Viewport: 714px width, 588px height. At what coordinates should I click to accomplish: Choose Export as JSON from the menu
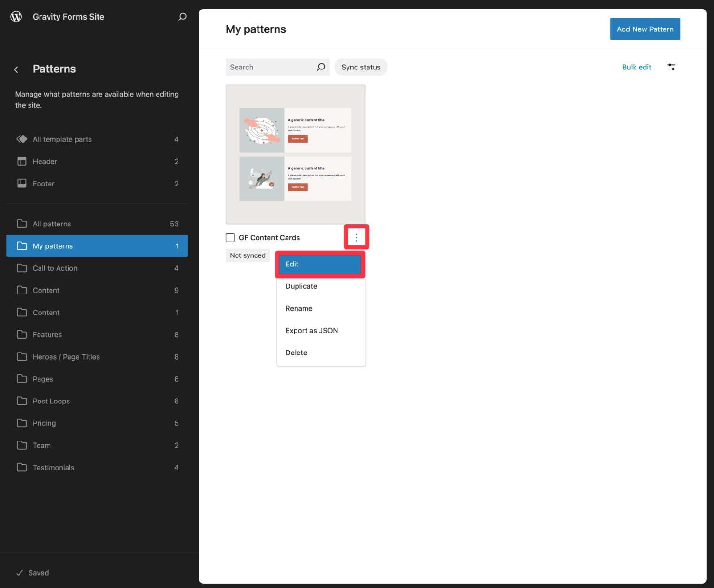[321, 331]
